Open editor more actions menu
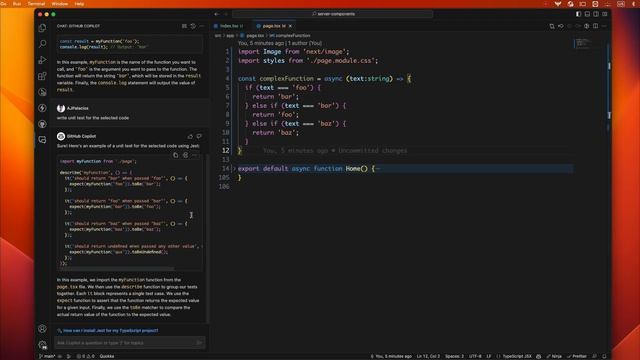Viewport: 640px width, 360px height. pyautogui.click(x=604, y=26)
